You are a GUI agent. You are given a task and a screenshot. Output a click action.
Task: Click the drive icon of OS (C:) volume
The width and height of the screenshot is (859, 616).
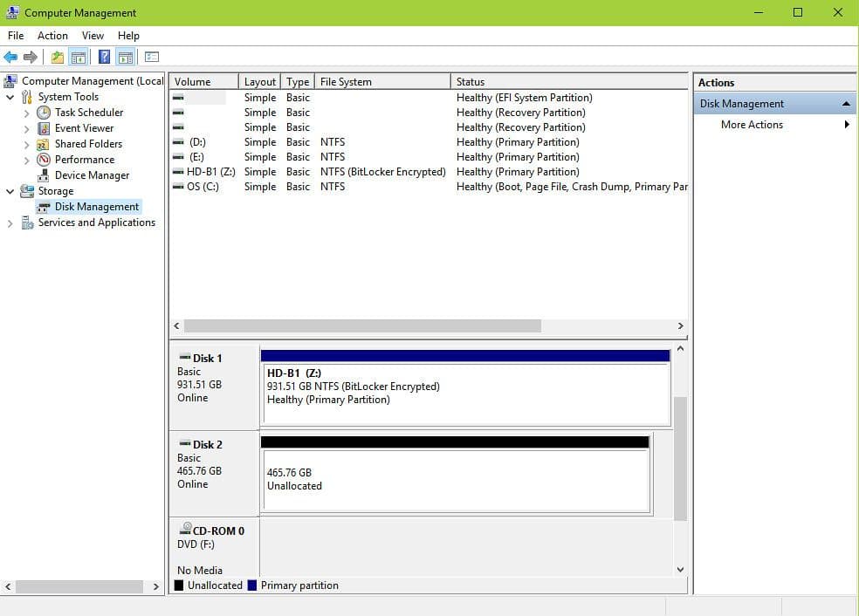pos(178,187)
